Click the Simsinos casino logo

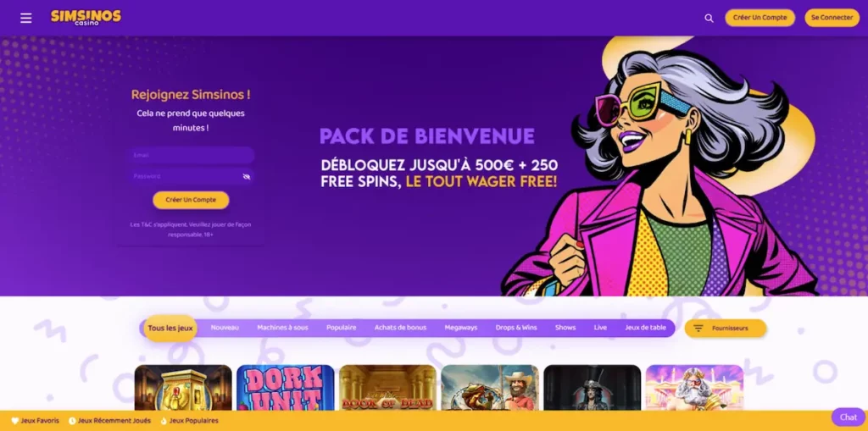86,17
